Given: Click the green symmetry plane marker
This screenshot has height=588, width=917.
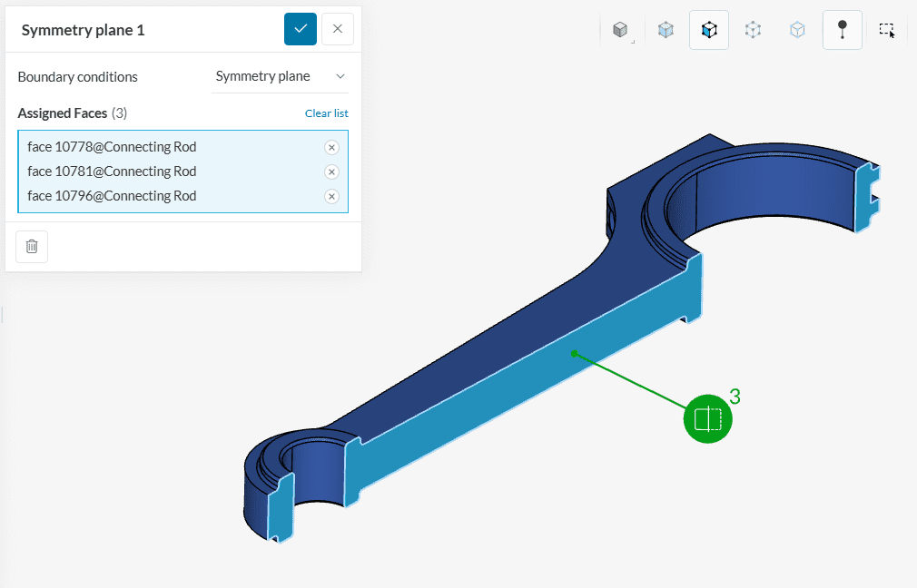Looking at the screenshot, I should [x=707, y=419].
